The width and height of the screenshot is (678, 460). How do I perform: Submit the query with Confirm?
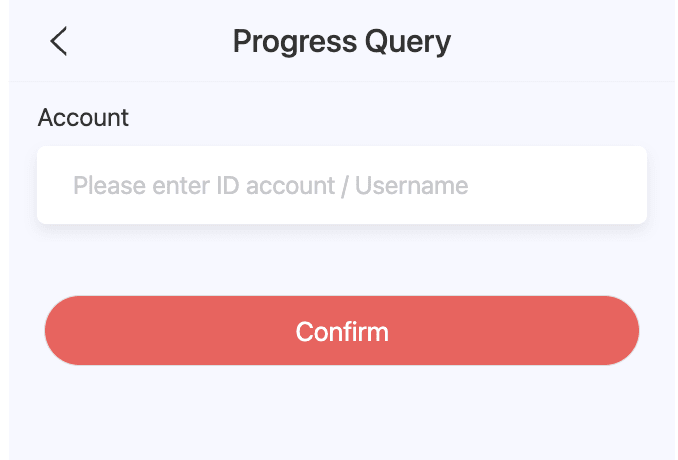342,331
